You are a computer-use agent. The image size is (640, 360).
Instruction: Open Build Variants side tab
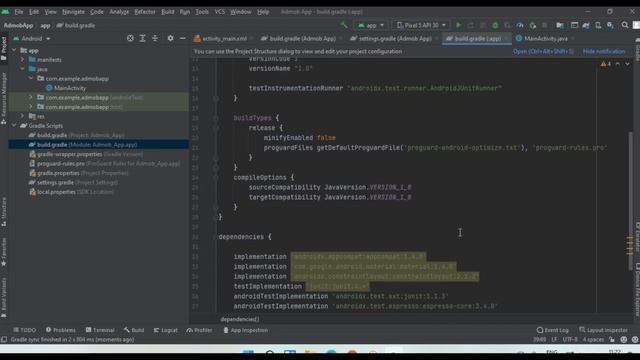coord(4,297)
